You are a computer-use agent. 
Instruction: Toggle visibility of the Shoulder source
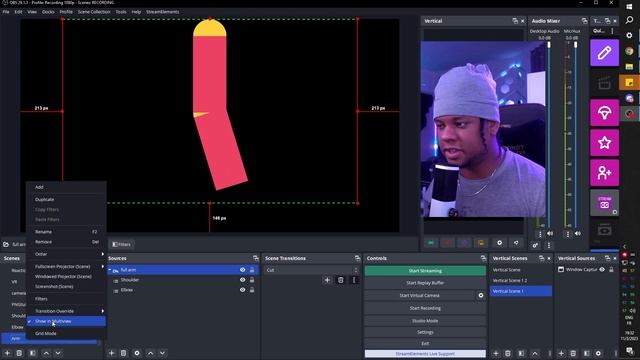point(242,280)
